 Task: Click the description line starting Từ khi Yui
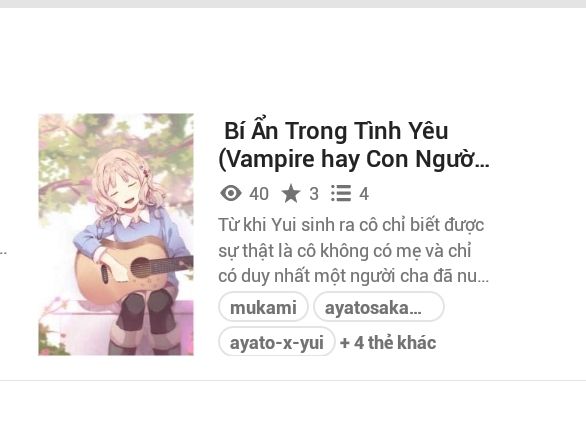[351, 225]
